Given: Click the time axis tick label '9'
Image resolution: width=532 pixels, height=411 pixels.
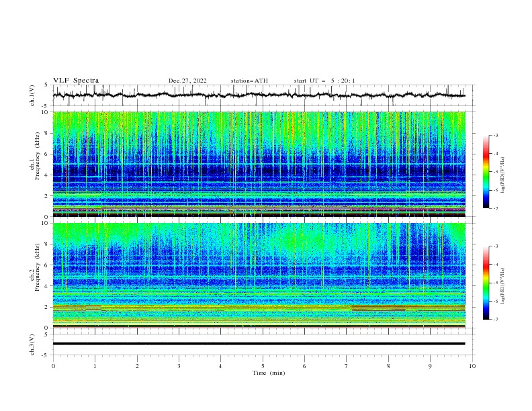Looking at the screenshot, I should point(430,366).
